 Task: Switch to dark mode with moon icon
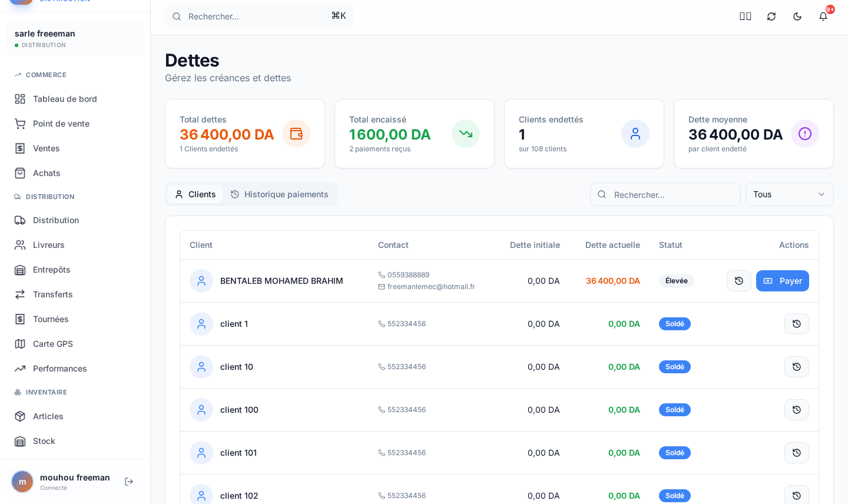797,16
